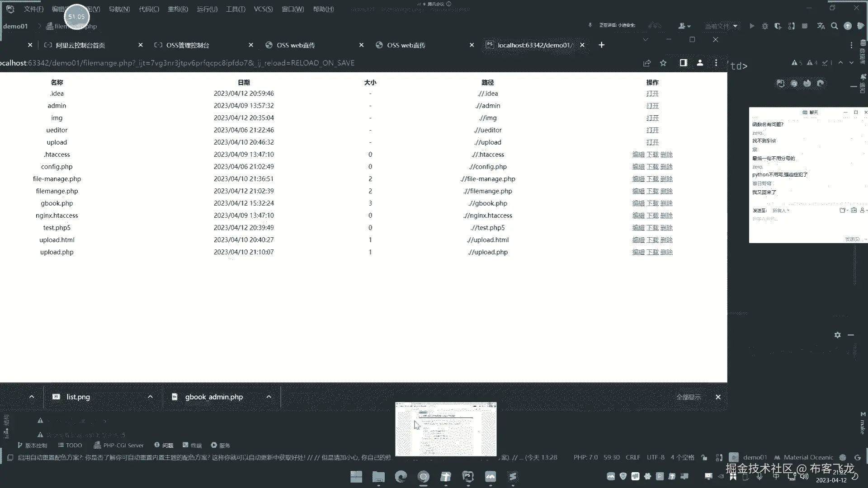868x488 pixels.
Task: Bookmark page with the star icon
Action: coord(663,63)
